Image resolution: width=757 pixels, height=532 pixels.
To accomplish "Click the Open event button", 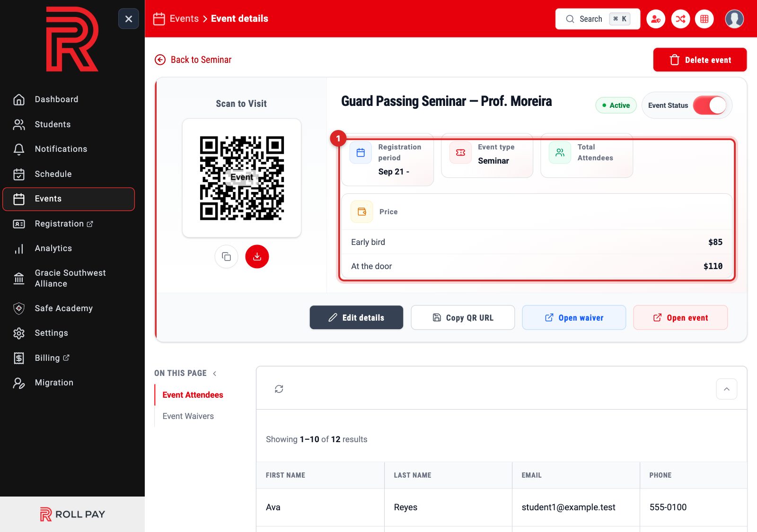I will (x=680, y=318).
